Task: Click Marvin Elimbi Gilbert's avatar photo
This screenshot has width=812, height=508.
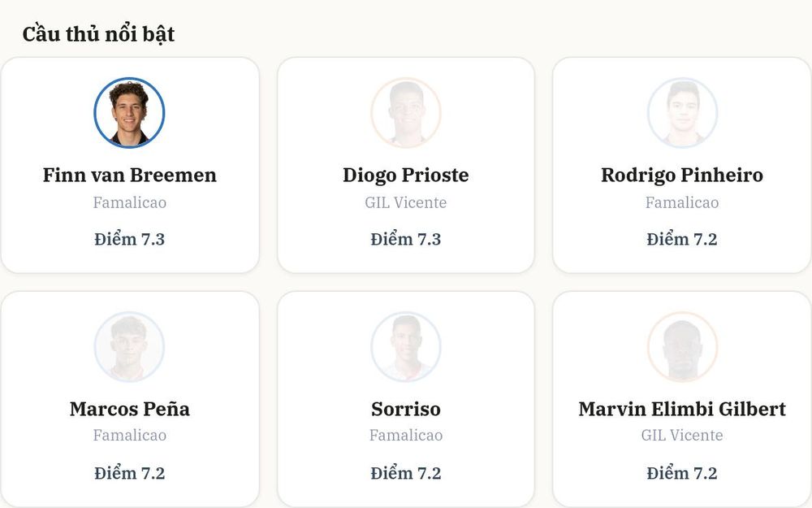Action: (x=682, y=346)
